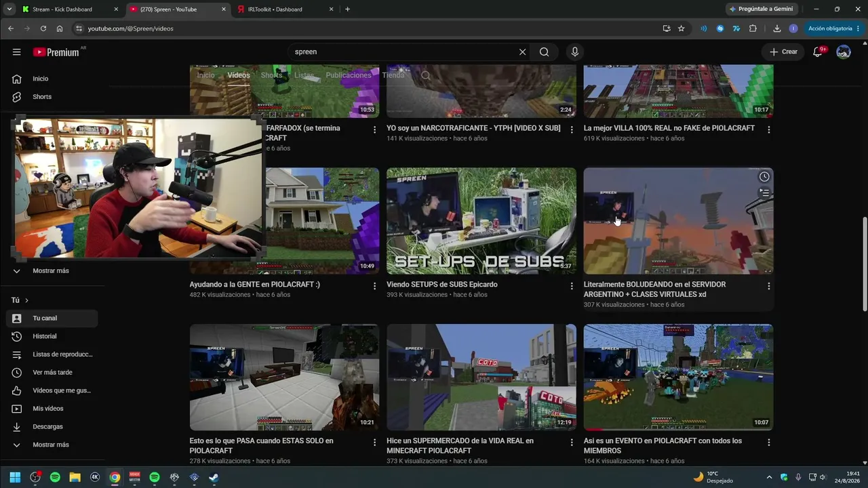Bookmark this page with the star

(682, 28)
